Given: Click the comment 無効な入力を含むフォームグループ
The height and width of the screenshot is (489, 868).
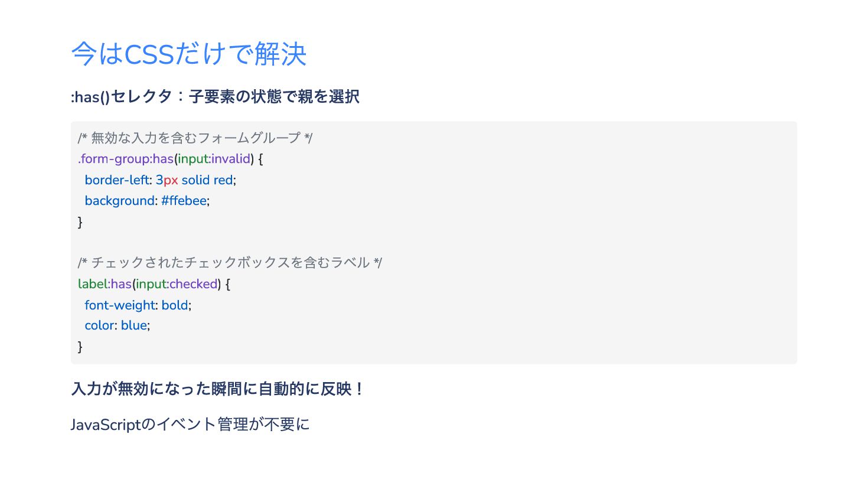Looking at the screenshot, I should point(195,138).
